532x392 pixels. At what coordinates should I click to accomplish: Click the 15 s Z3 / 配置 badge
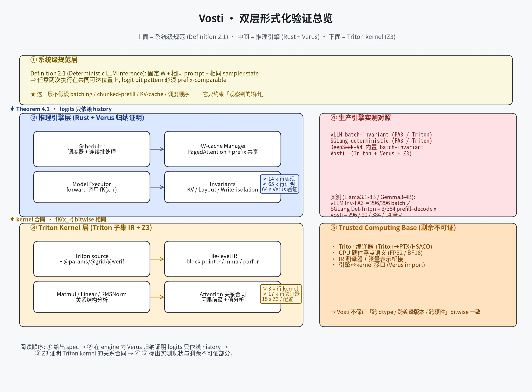pos(281,294)
